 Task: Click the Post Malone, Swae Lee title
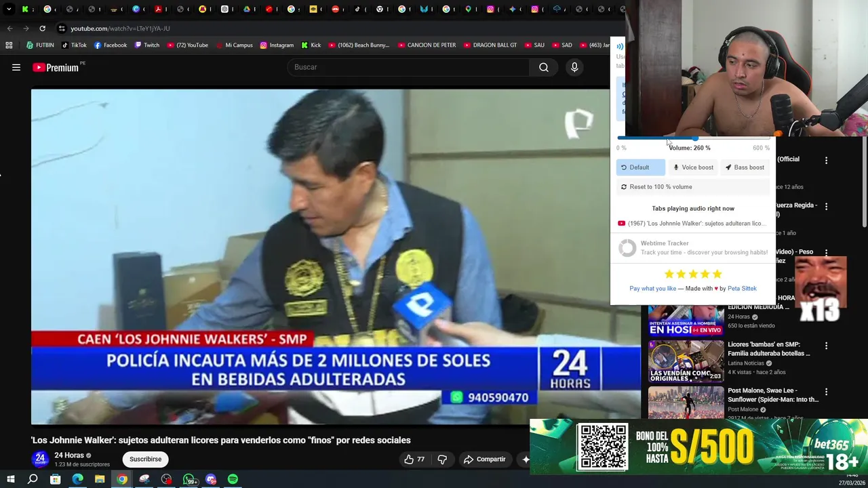pyautogui.click(x=773, y=395)
